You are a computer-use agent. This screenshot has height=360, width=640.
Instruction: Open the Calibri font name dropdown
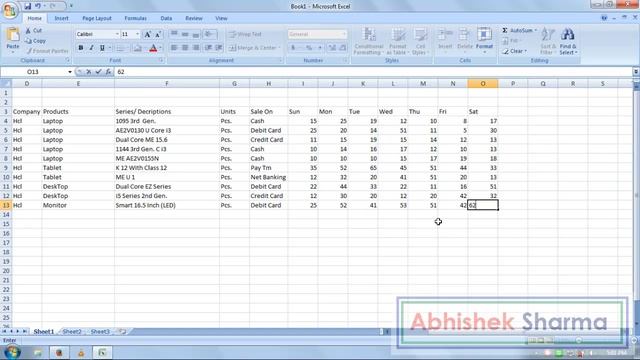pos(117,34)
